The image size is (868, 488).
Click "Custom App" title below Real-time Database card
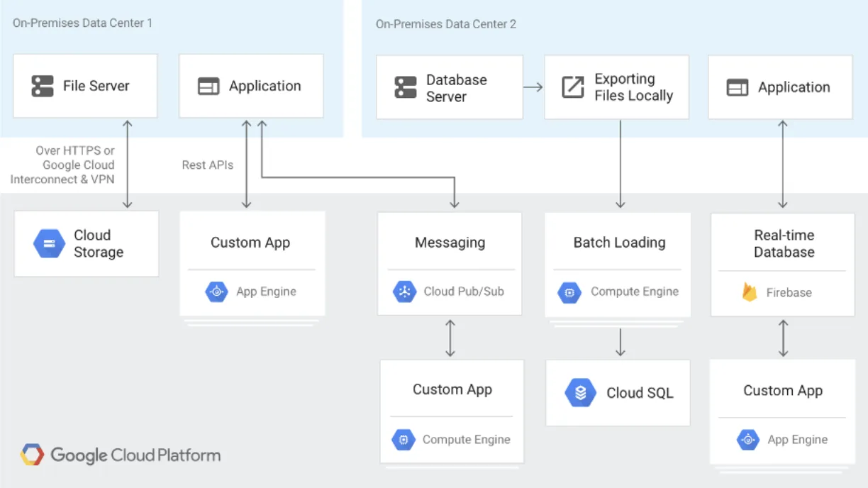point(783,391)
